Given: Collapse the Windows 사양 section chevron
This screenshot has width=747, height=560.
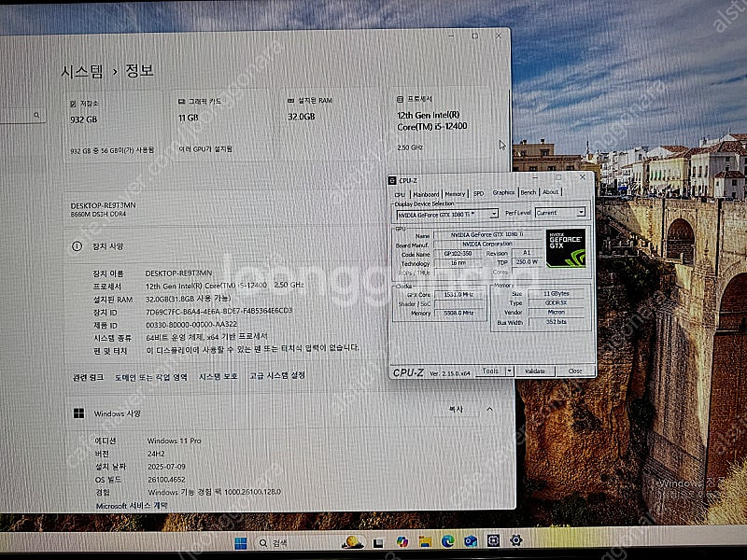Looking at the screenshot, I should coord(489,409).
